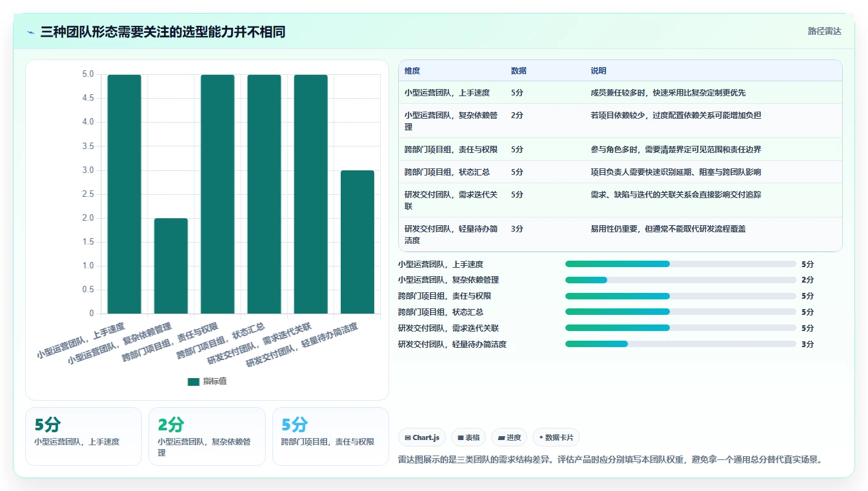
Task: Click the 路径雷达 label in header
Action: click(x=824, y=31)
